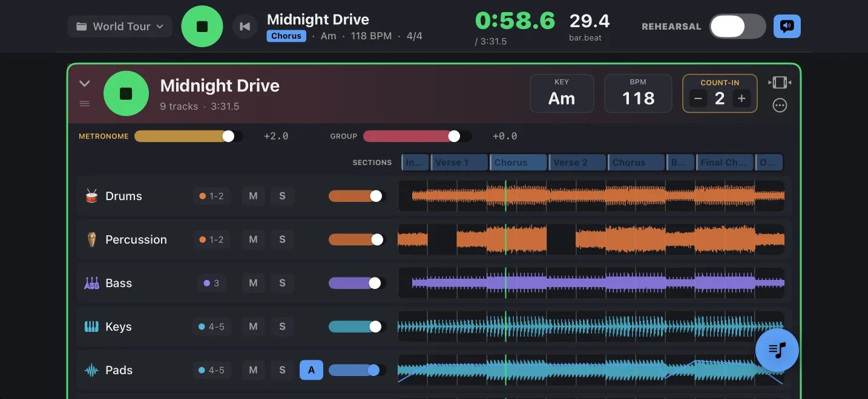The width and height of the screenshot is (868, 399).
Task: Open Bass output routing 3
Action: click(212, 283)
